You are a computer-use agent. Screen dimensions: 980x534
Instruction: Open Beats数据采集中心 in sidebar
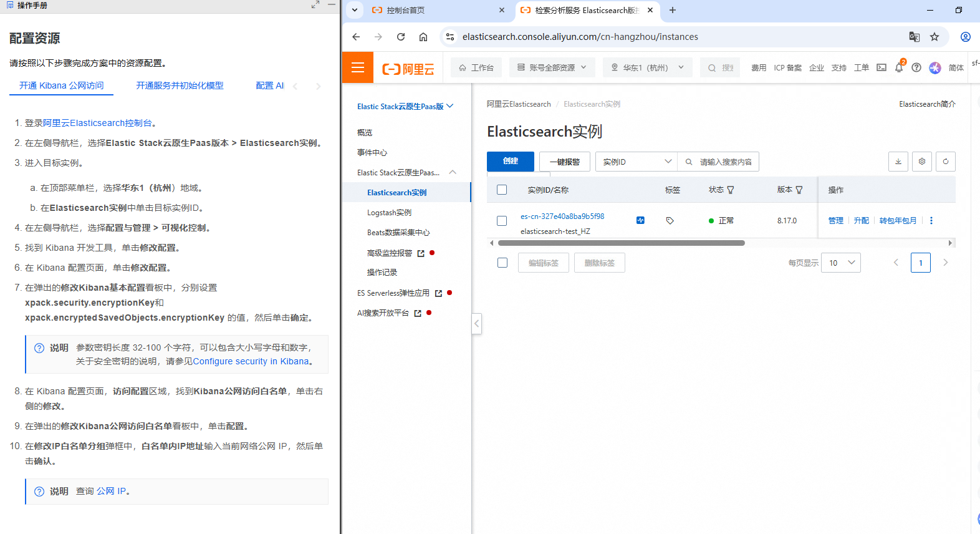398,233
